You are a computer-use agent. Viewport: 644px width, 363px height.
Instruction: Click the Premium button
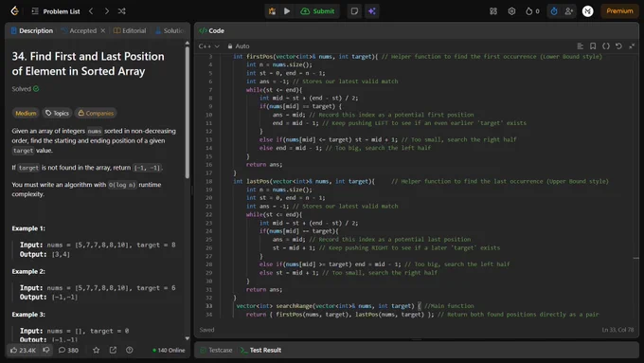pos(619,11)
